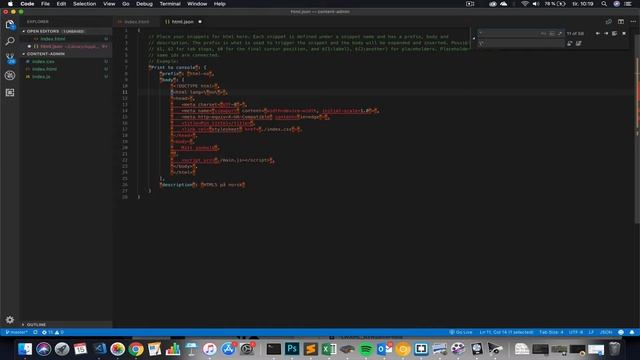
Task: Open the Debug menu
Action: [144, 4]
